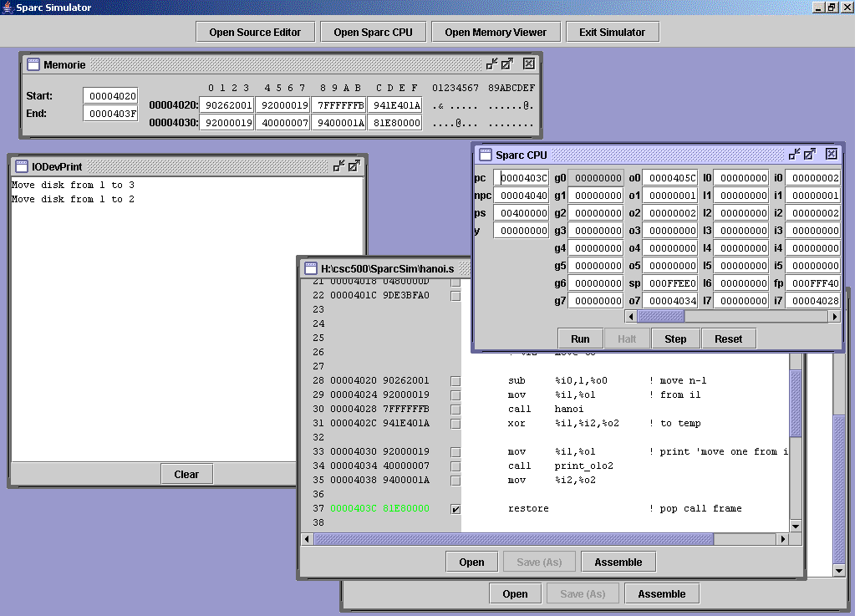Maximize the Sparc CPU window
860x616 pixels.
click(x=810, y=154)
